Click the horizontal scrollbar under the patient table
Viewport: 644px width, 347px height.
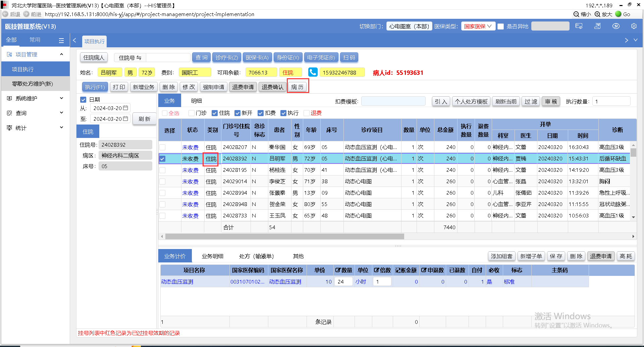click(x=284, y=237)
